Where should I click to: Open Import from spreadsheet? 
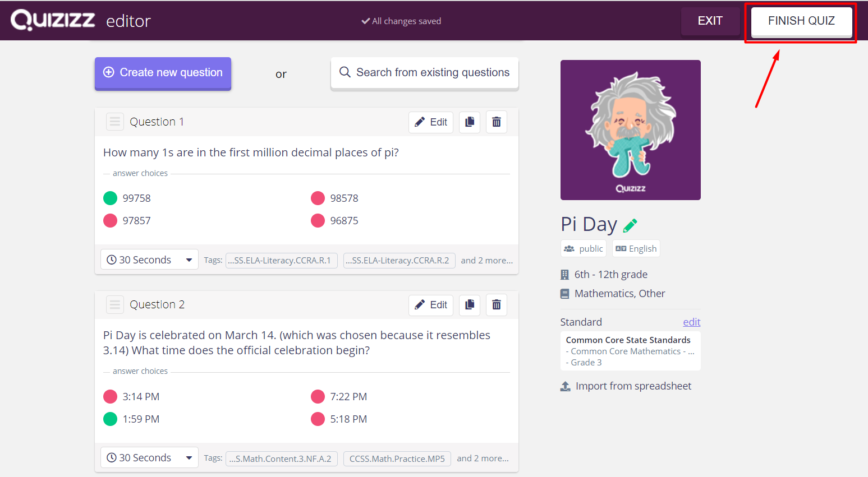click(626, 386)
